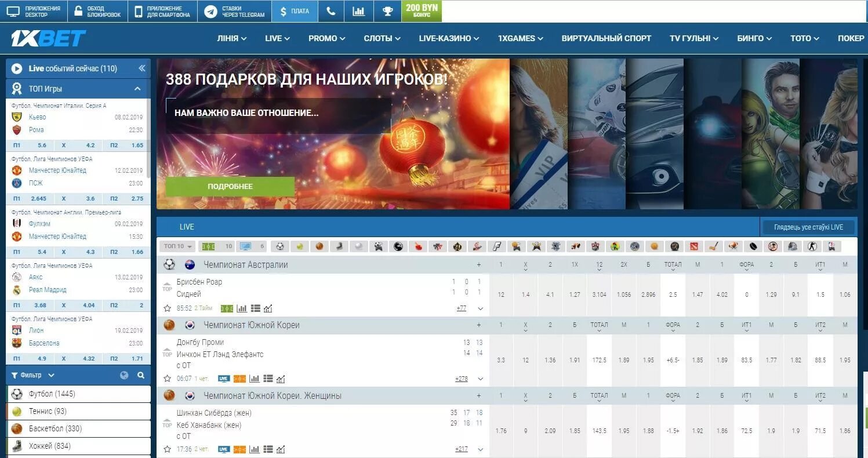Click the 1XBET logo
The height and width of the screenshot is (458, 868).
click(48, 38)
